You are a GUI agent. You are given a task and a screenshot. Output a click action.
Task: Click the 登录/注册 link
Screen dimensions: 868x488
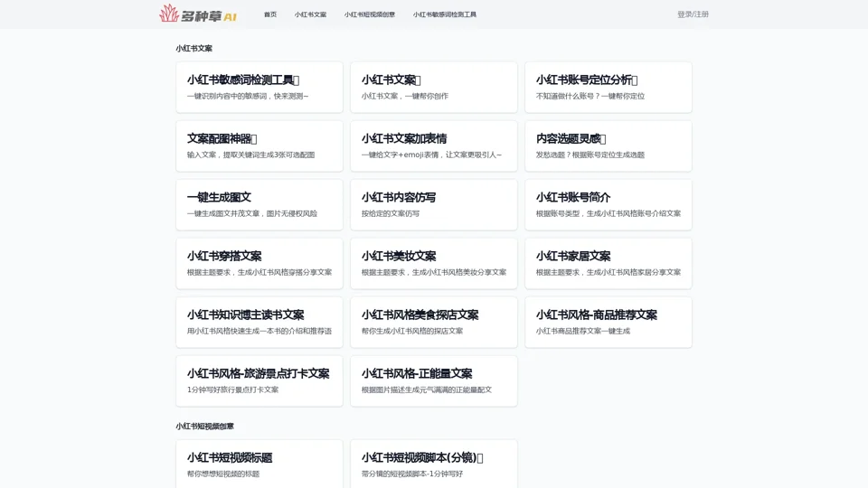click(x=693, y=14)
